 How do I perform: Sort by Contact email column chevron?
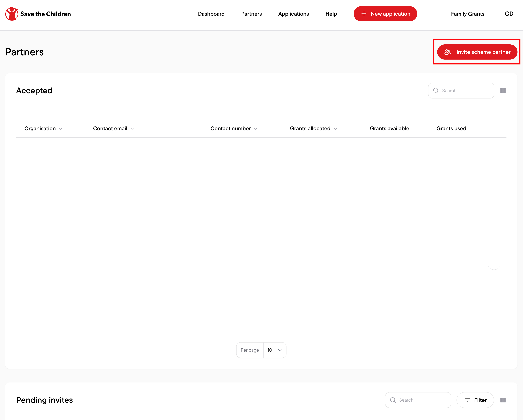(x=132, y=129)
